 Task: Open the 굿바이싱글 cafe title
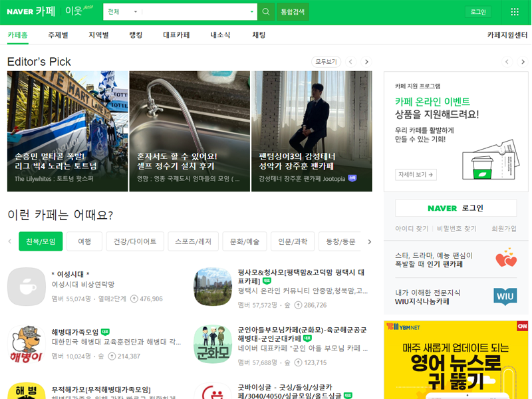(290, 391)
